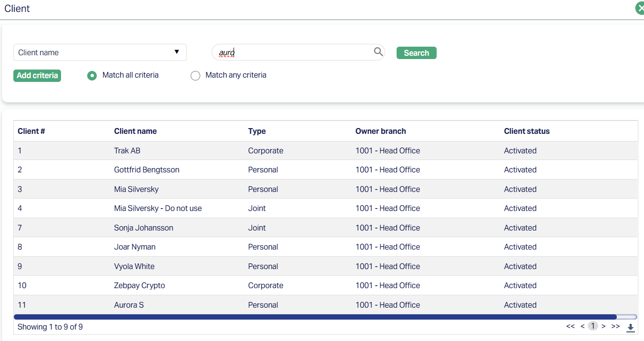This screenshot has height=341, width=644.
Task: Open the Client name criteria dropdown
Action: click(x=100, y=52)
